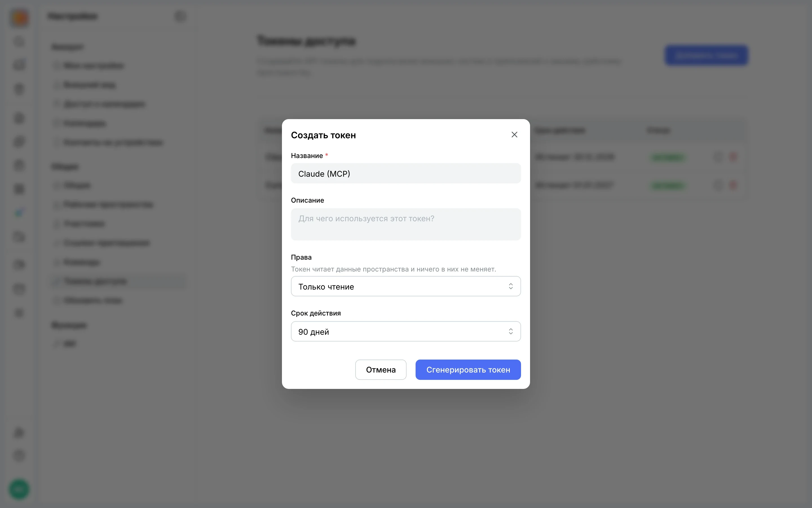812x508 pixels.
Task: Close the Создать токен dialog
Action: pyautogui.click(x=514, y=135)
